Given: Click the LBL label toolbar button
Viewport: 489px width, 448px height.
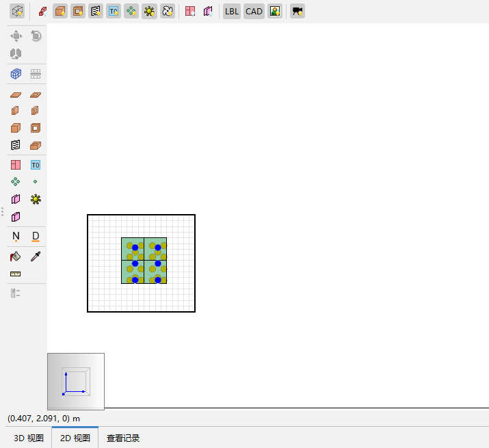Looking at the screenshot, I should tap(232, 11).
